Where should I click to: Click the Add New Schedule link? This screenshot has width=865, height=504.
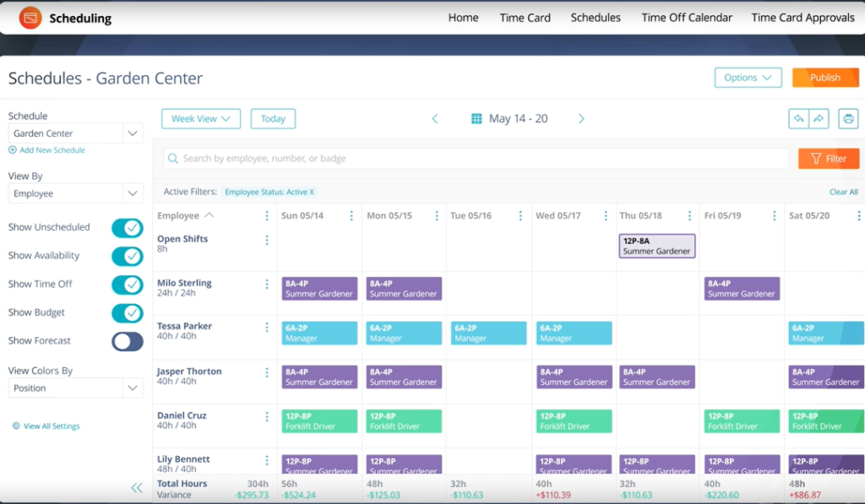coord(52,150)
